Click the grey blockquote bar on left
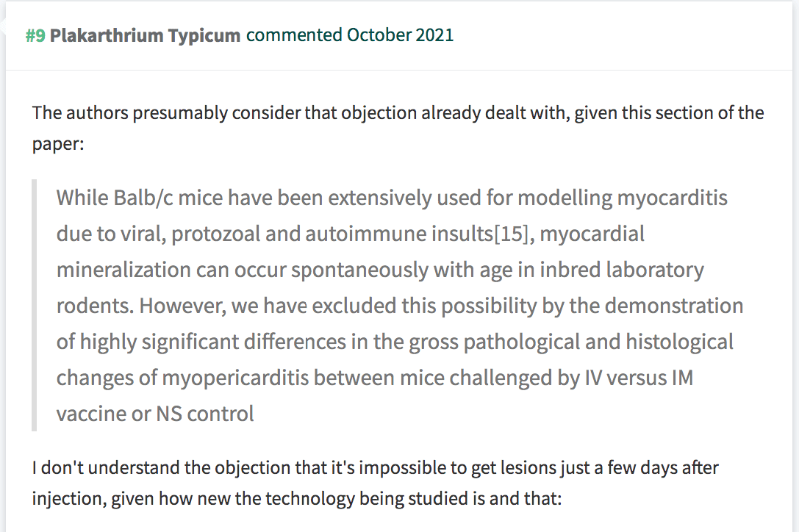Screen dimensions: 799x532 [x=34, y=305]
